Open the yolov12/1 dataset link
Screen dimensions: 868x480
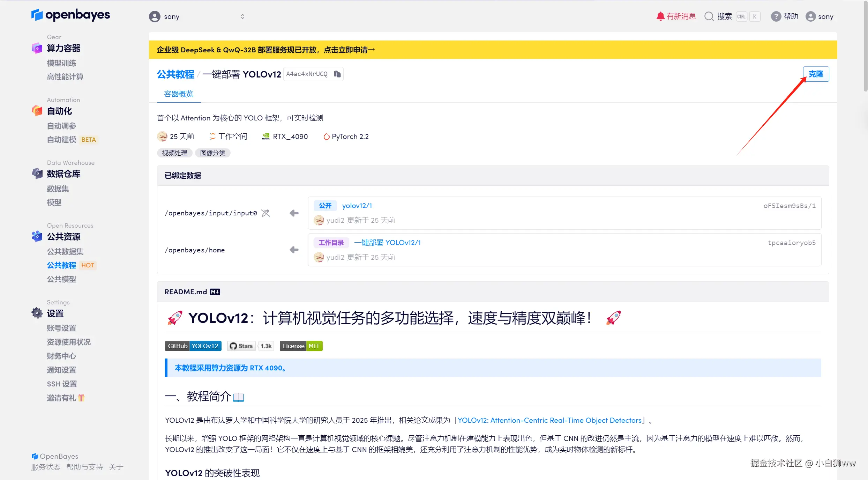tap(357, 206)
